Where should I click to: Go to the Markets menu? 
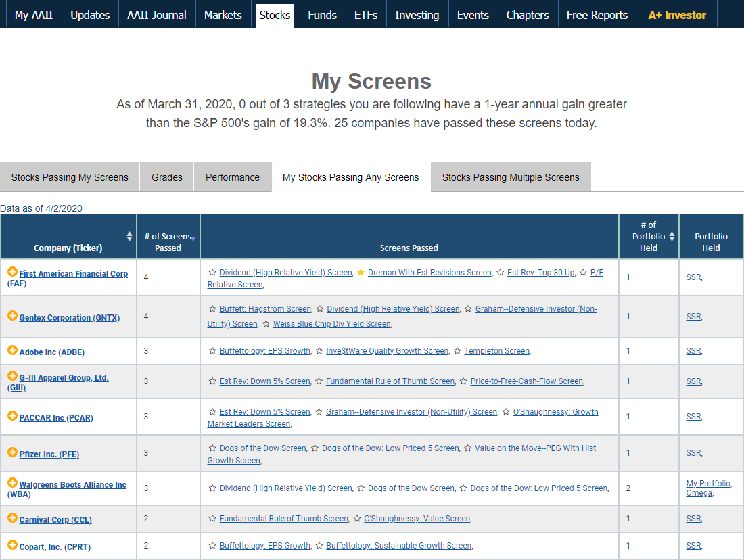point(223,15)
